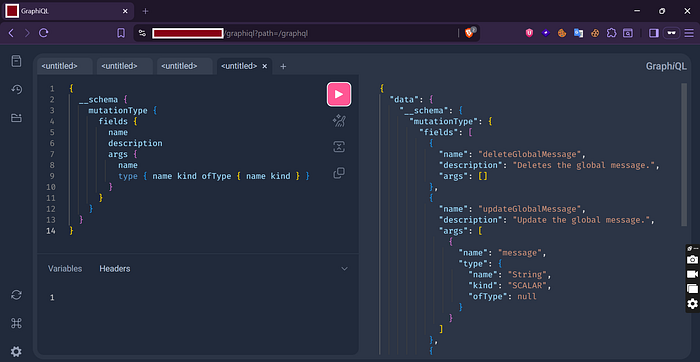700x362 pixels.
Task: View site information icon in address bar
Action: [x=142, y=33]
